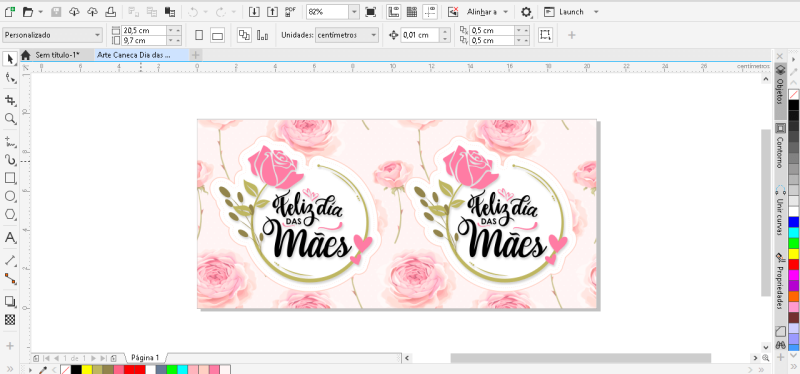Toggle snap off button
The width and height of the screenshot is (800, 374).
pos(453,11)
